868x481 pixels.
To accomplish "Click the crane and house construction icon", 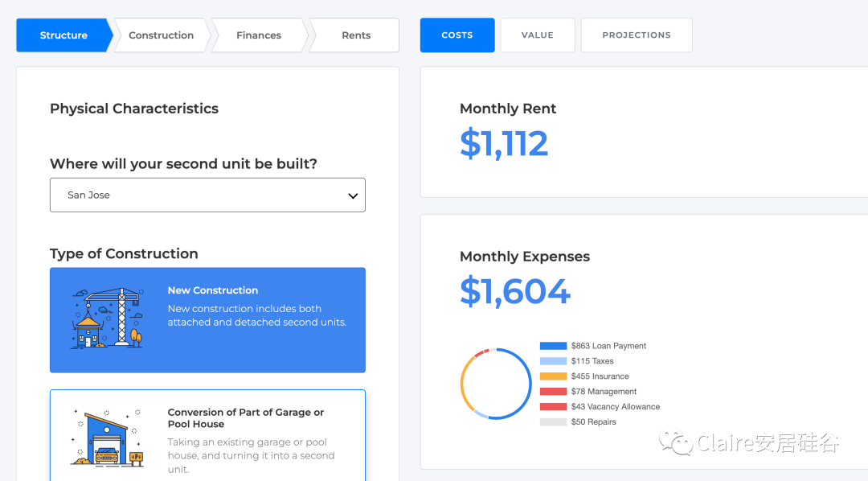I will (108, 318).
